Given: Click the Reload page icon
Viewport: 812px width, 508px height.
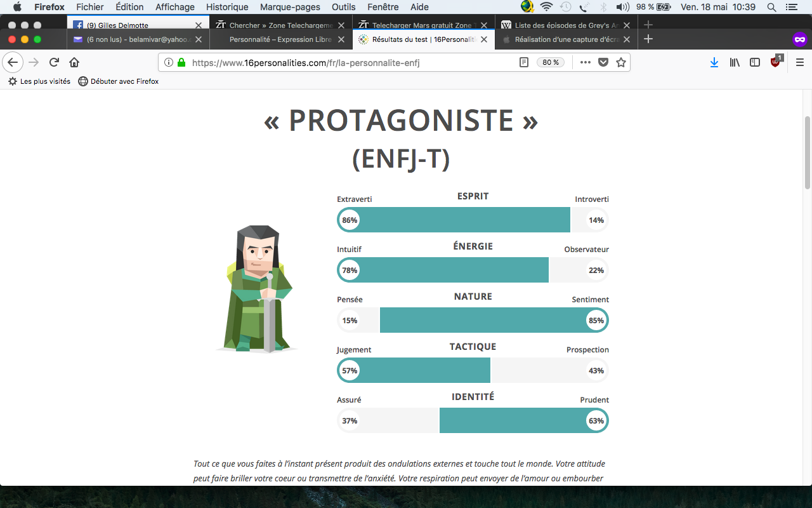Looking at the screenshot, I should 54,62.
